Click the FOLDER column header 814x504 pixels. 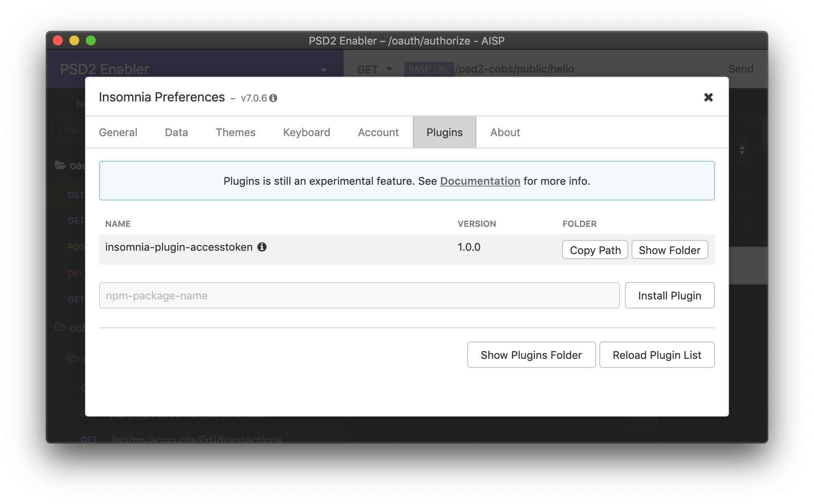[579, 224]
